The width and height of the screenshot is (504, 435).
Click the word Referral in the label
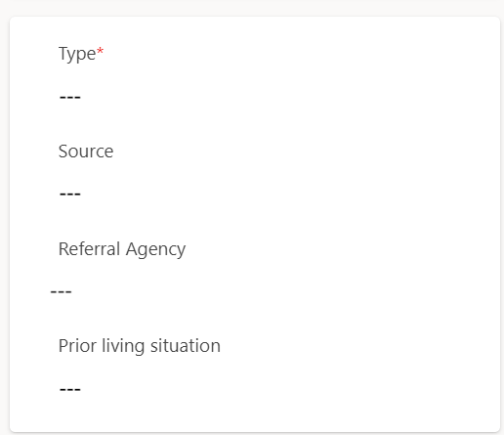coord(90,248)
